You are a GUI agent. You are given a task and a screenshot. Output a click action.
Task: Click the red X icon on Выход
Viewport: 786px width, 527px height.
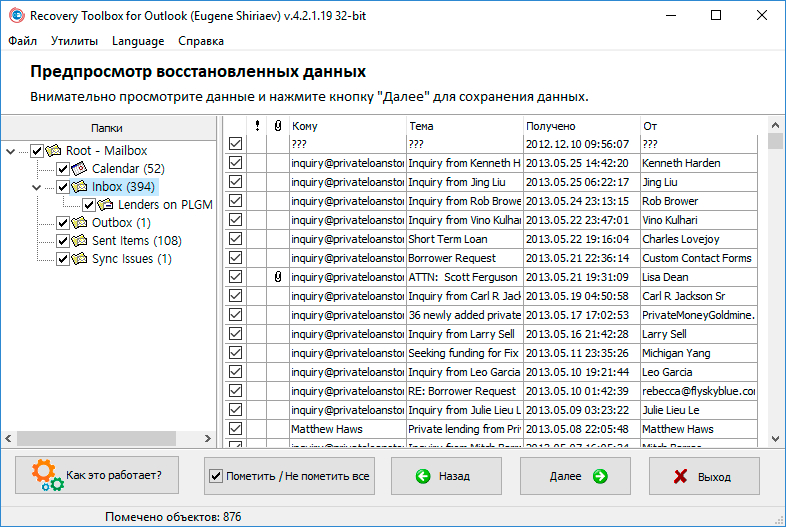pyautogui.click(x=680, y=476)
